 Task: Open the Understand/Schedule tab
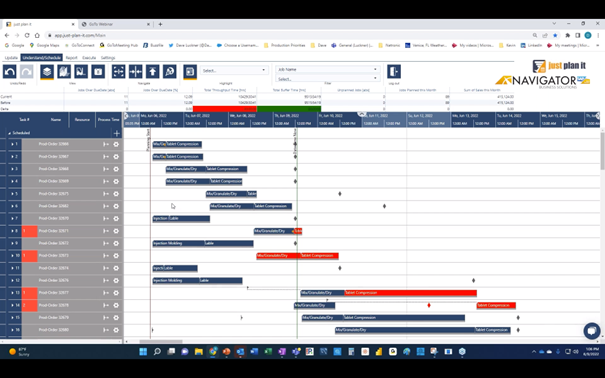point(41,57)
